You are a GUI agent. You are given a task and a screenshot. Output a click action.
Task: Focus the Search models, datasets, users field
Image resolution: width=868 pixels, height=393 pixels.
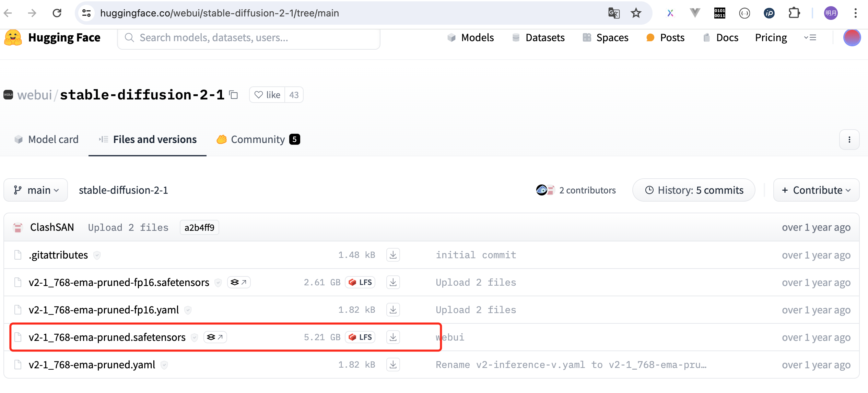point(249,38)
